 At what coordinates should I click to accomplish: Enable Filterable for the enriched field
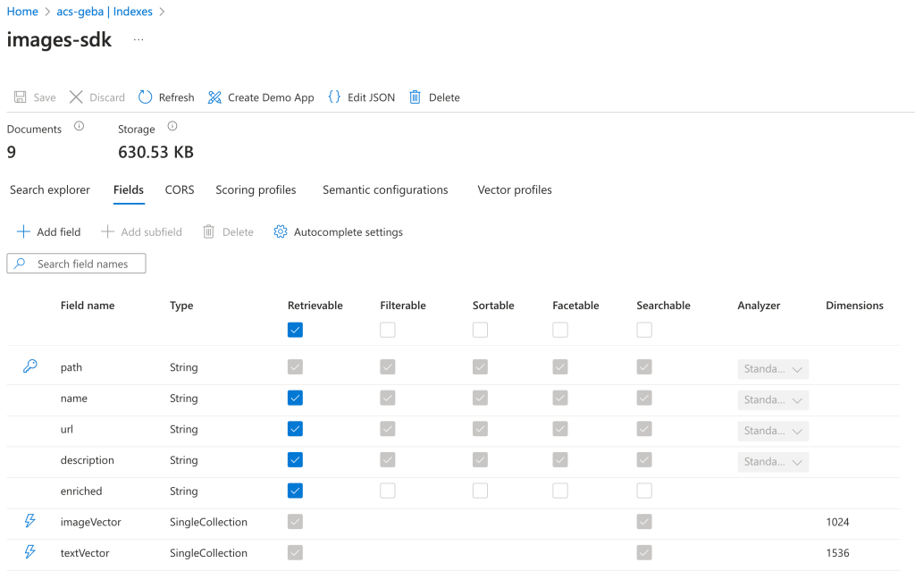[x=387, y=491]
